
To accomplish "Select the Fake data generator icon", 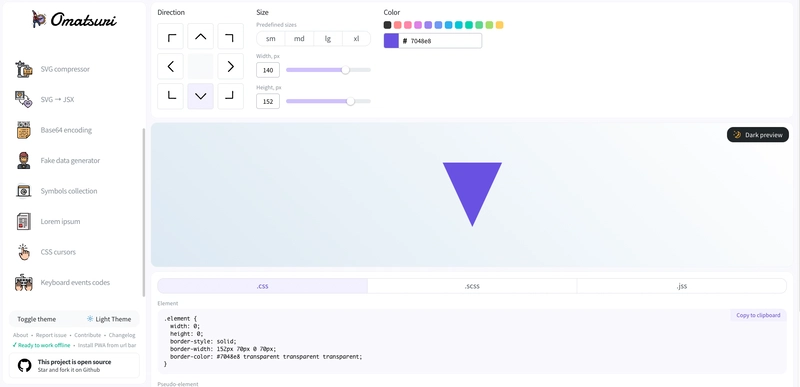I will click(x=23, y=161).
